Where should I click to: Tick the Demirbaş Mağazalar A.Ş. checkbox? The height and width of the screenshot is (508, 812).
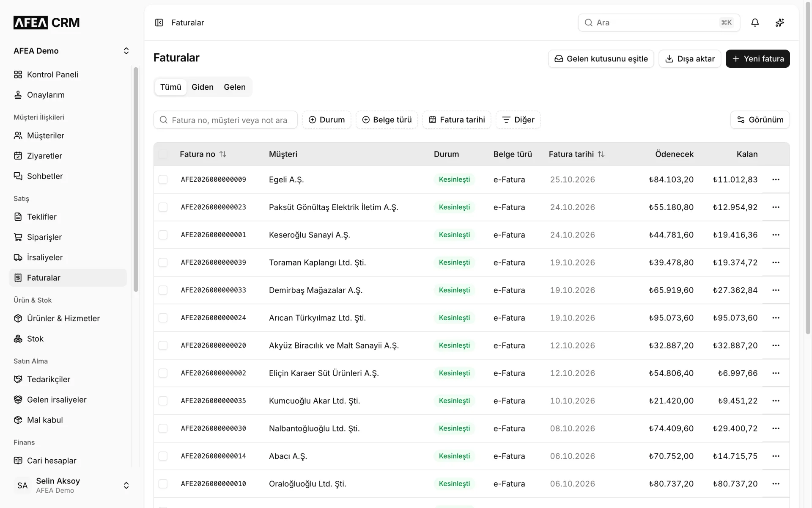click(x=163, y=290)
